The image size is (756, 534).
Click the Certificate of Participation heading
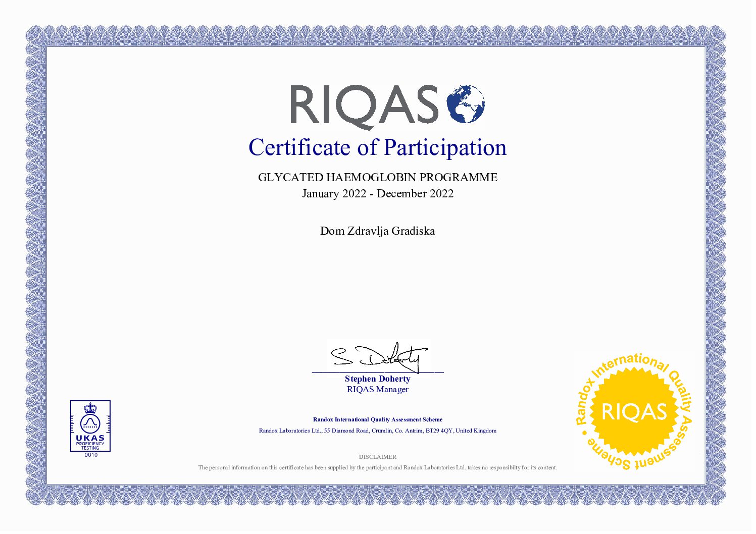377,147
